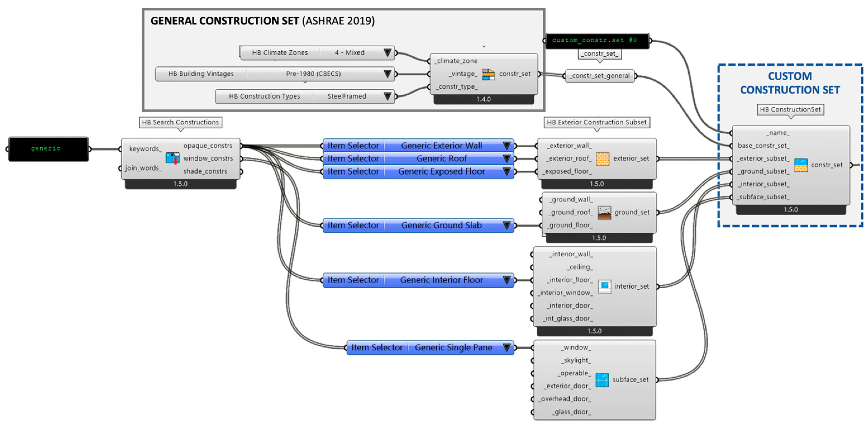
Task: Expand the Generic Single Pane selector arrow
Action: (507, 348)
